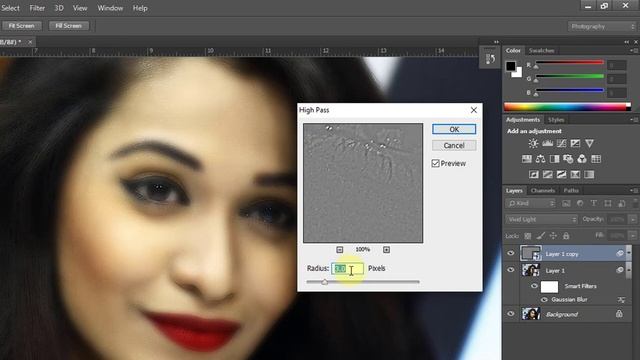Add a Selective Color adjustment
The image size is (640, 360).
[x=575, y=175]
